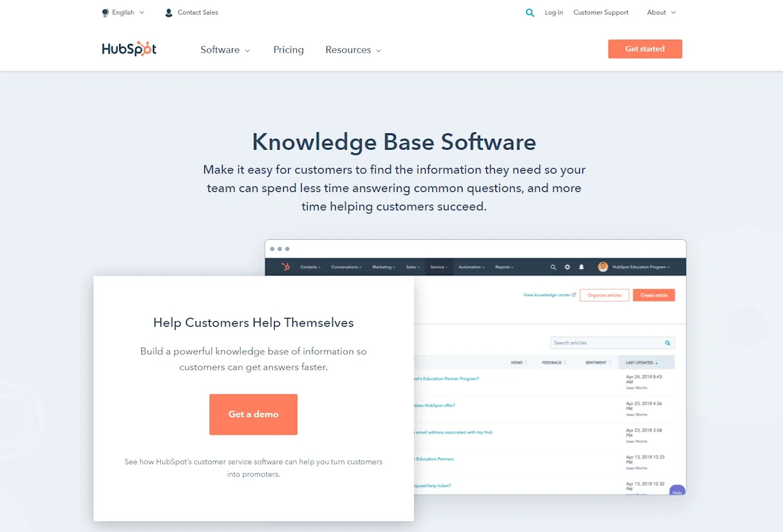The height and width of the screenshot is (532, 783).
Task: Click the notifications bell in the embedded navbar
Action: (x=581, y=267)
